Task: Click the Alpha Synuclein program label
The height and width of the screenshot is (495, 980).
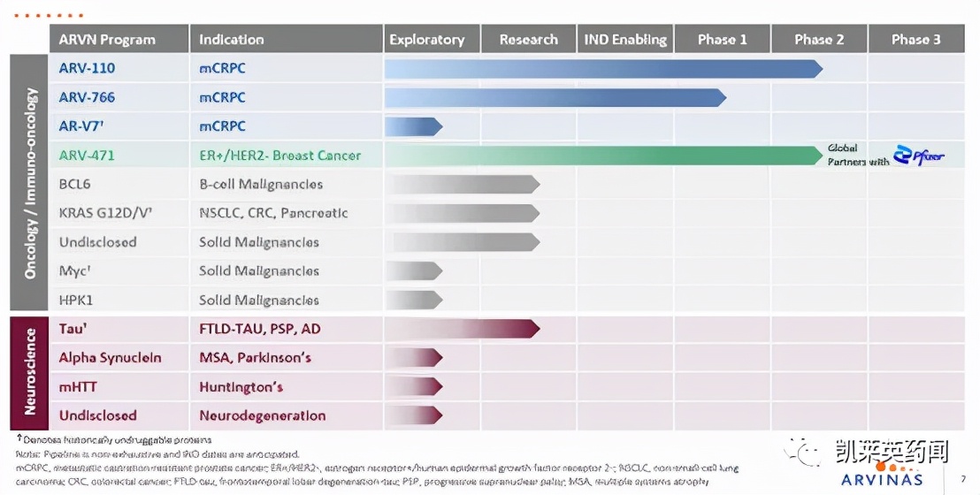Action: tap(110, 358)
